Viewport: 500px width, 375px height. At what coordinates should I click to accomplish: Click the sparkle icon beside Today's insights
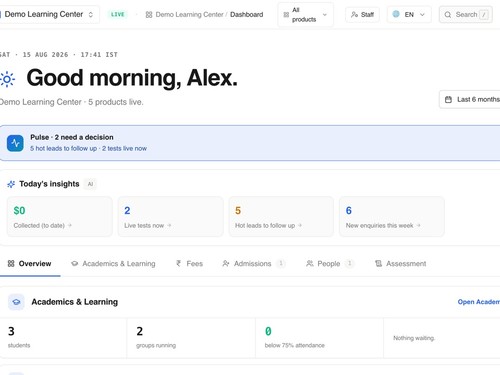11,184
